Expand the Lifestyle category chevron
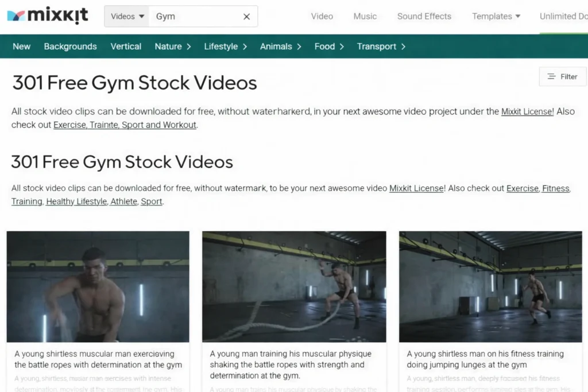This screenshot has width=588, height=392. coord(245,46)
